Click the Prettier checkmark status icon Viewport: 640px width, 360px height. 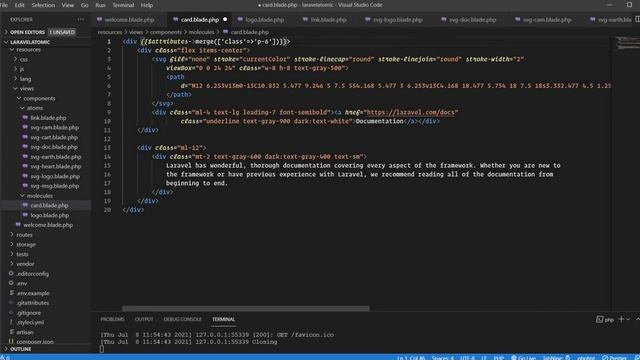pyautogui.click(x=605, y=358)
